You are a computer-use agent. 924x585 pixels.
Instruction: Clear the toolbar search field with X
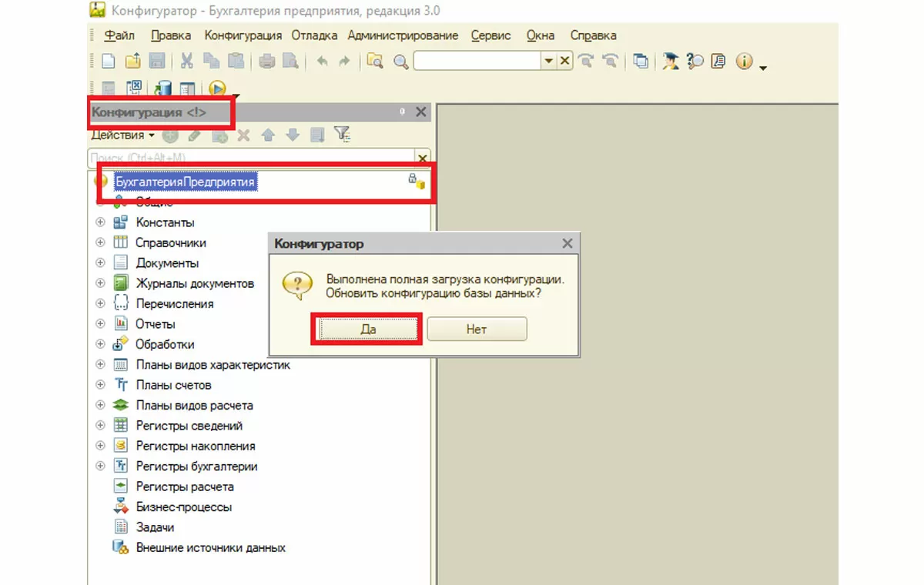[564, 62]
